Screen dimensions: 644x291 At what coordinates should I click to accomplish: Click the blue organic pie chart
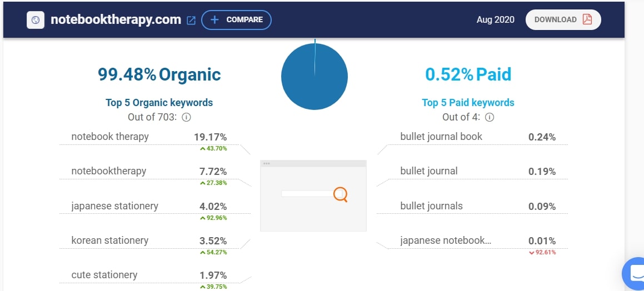point(314,76)
